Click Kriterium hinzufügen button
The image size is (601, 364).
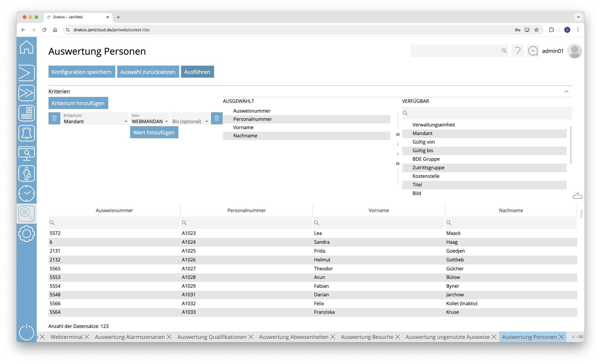78,103
